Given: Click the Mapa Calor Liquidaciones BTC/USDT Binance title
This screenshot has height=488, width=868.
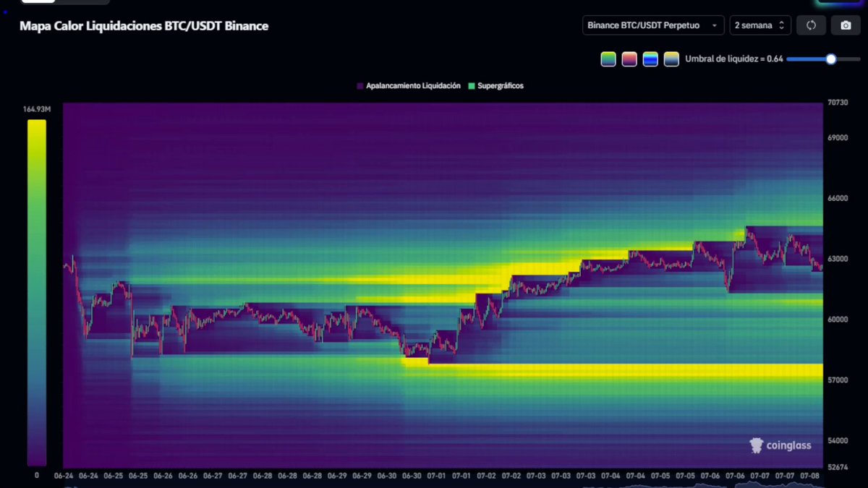Looking at the screenshot, I should [144, 26].
